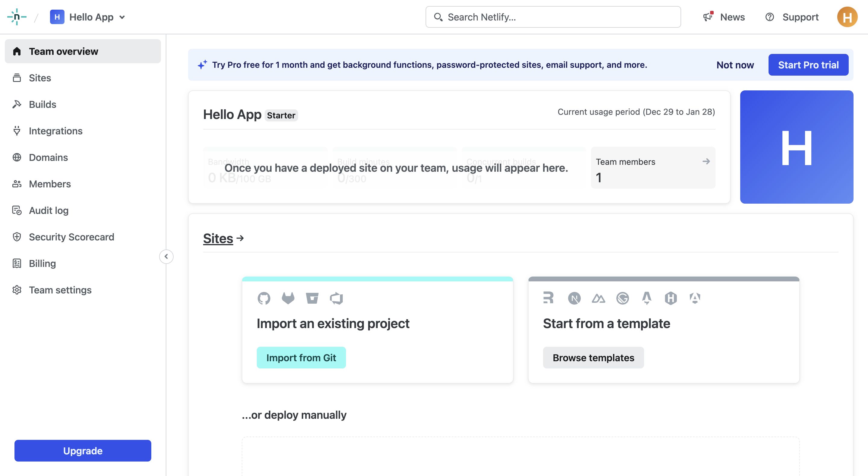
Task: Click the sparkle icon in Pro banner
Action: pos(202,64)
